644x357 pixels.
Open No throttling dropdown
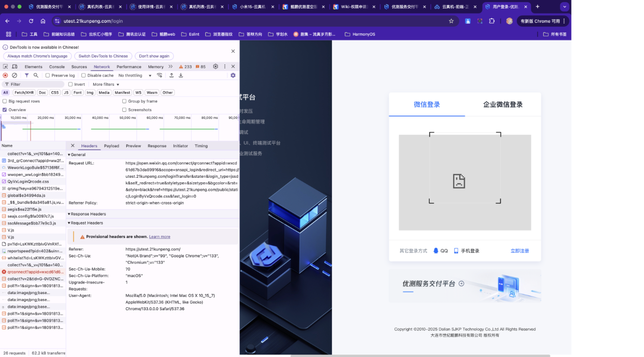point(135,76)
